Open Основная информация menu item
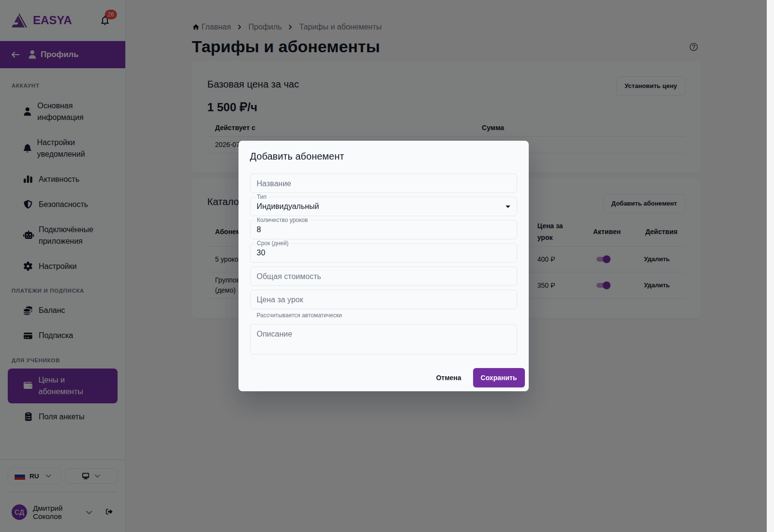This screenshot has height=532, width=774. [x=62, y=112]
